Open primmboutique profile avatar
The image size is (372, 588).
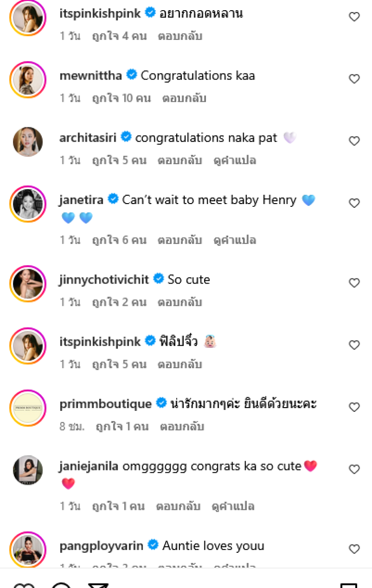pyautogui.click(x=28, y=408)
